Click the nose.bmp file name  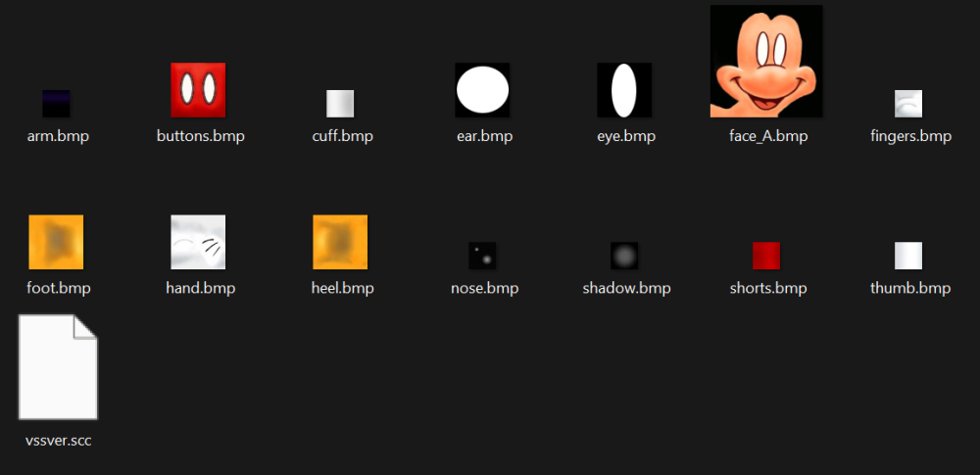pos(484,288)
